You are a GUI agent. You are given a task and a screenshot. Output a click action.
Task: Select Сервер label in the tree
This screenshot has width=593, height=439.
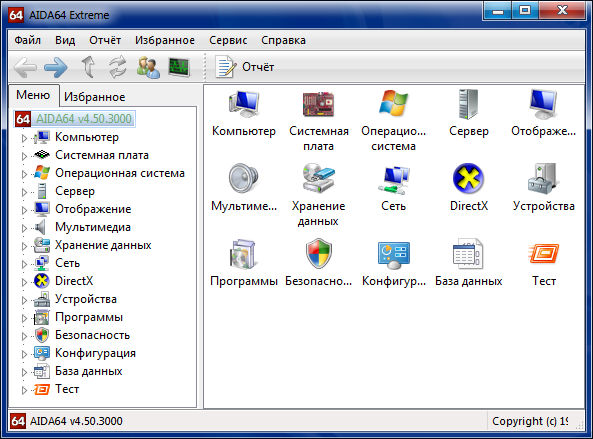pos(75,191)
